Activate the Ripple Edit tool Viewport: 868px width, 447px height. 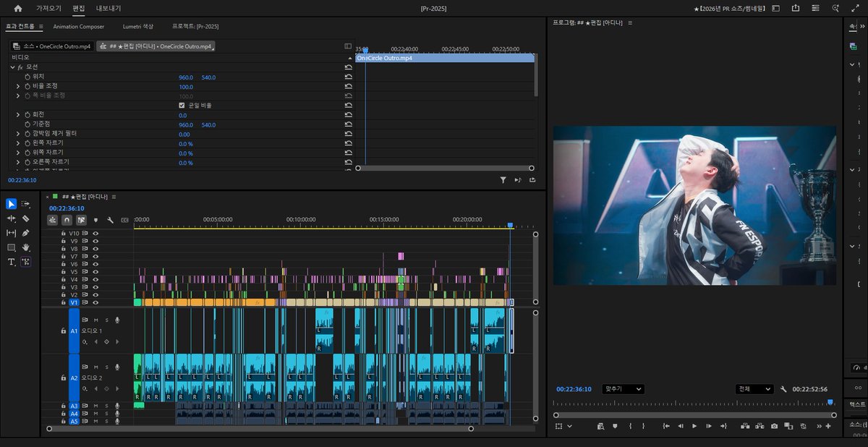[x=11, y=218]
